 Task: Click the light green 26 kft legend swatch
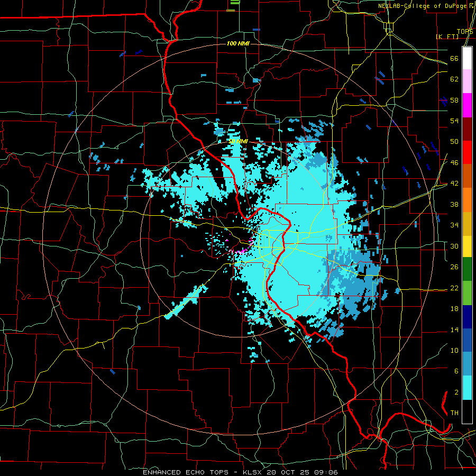click(x=467, y=294)
